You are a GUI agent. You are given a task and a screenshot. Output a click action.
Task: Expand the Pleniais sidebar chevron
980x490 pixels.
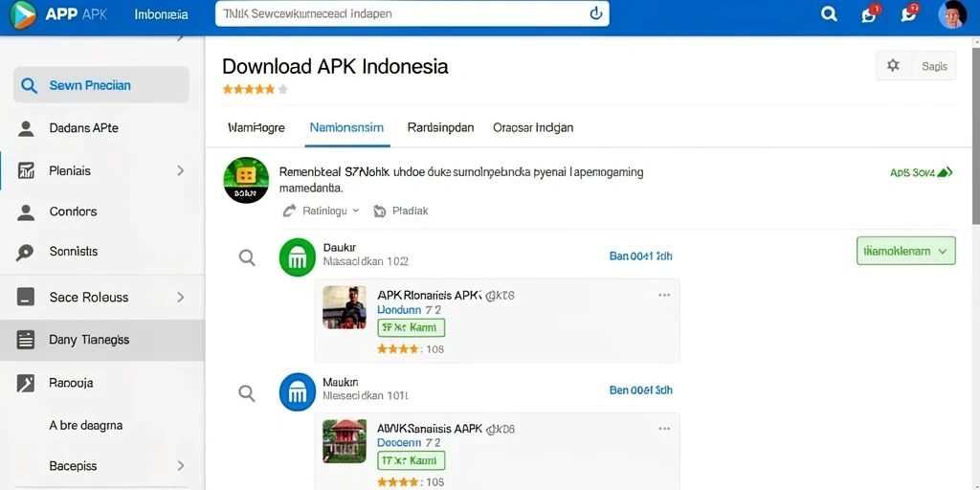coord(181,170)
